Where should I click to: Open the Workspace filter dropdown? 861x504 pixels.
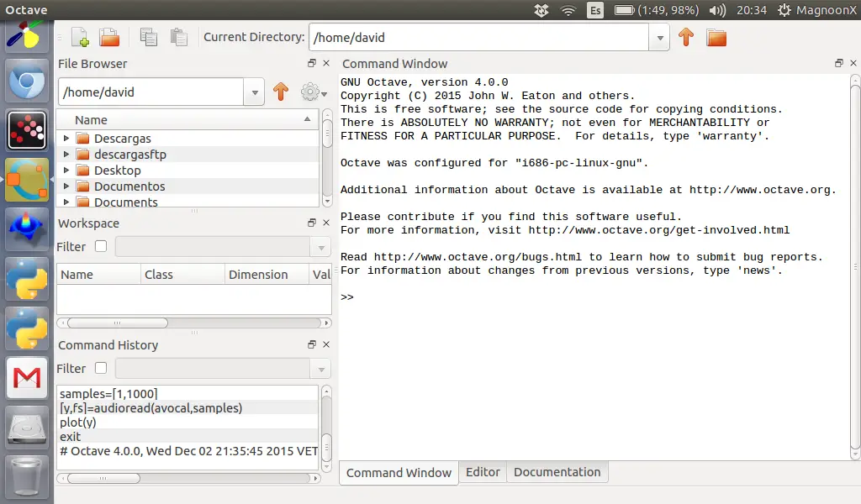pos(321,247)
